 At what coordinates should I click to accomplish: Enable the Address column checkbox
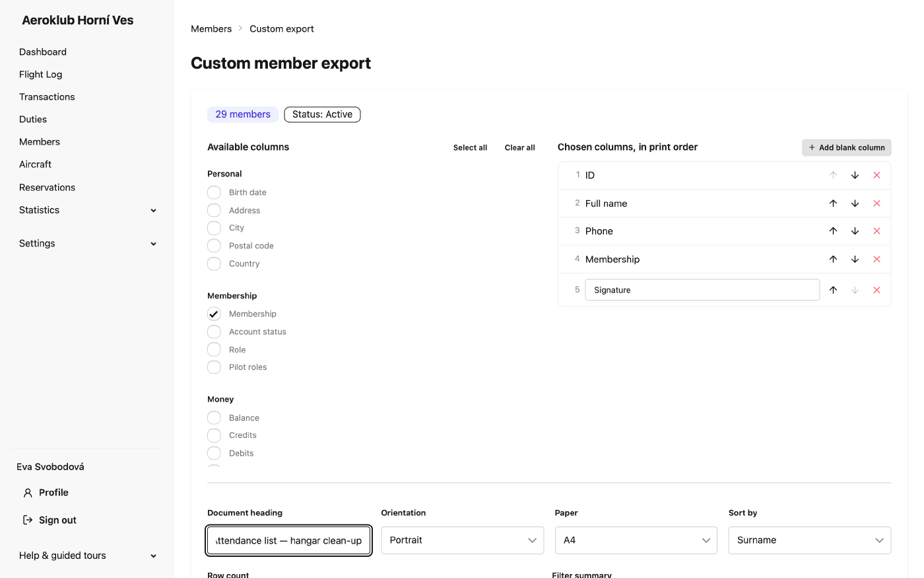coord(214,210)
